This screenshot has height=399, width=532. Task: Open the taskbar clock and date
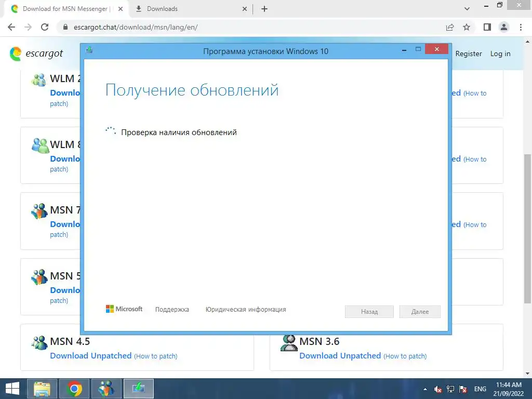pyautogui.click(x=509, y=389)
